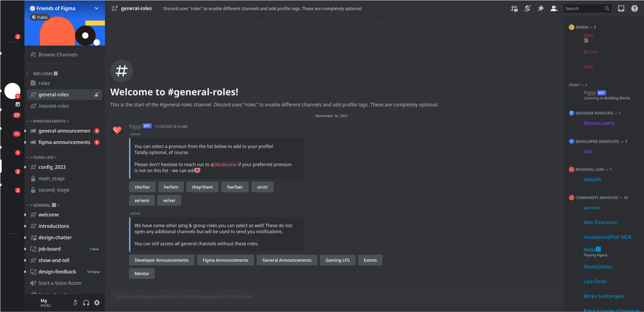Open the job-board forum channel
The width and height of the screenshot is (644, 312).
coord(65,249)
